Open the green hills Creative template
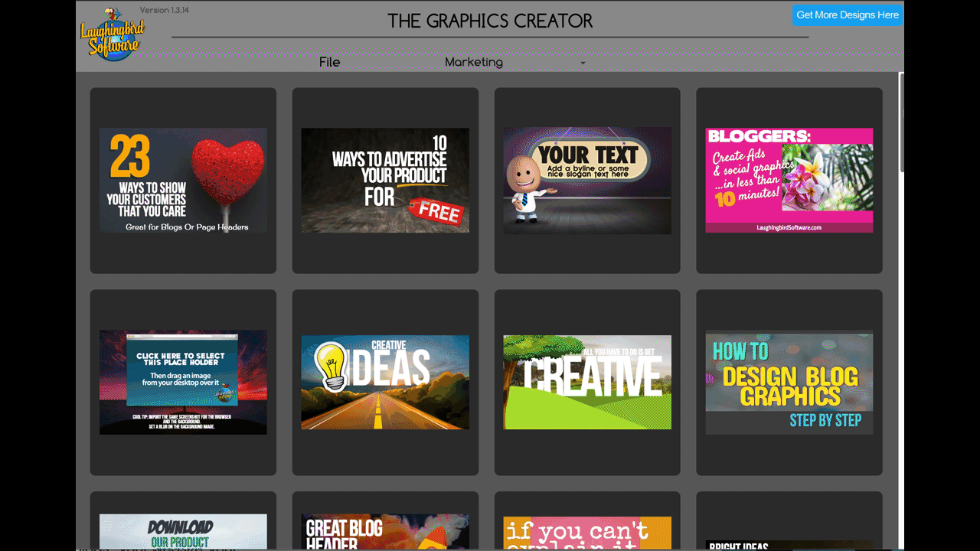980x551 pixels. pyautogui.click(x=587, y=382)
